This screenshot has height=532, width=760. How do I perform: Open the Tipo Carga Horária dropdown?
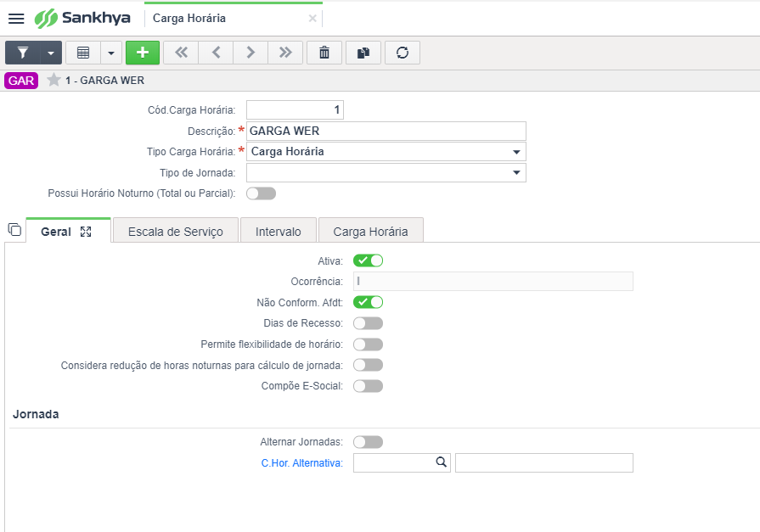[x=386, y=152]
